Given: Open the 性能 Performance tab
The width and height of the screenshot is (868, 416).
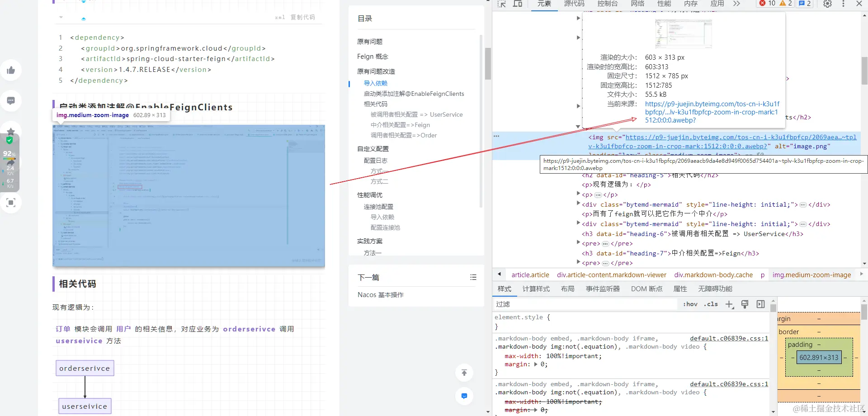Looking at the screenshot, I should (664, 4).
